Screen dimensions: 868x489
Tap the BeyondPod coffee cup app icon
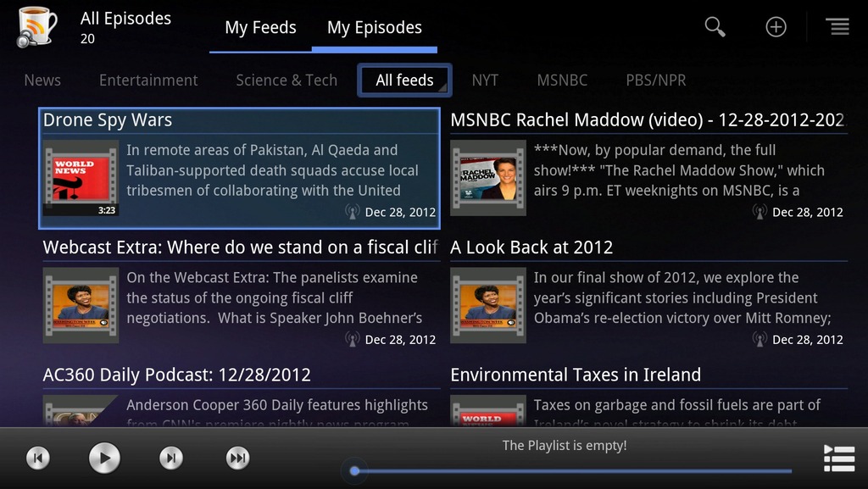[x=37, y=26]
